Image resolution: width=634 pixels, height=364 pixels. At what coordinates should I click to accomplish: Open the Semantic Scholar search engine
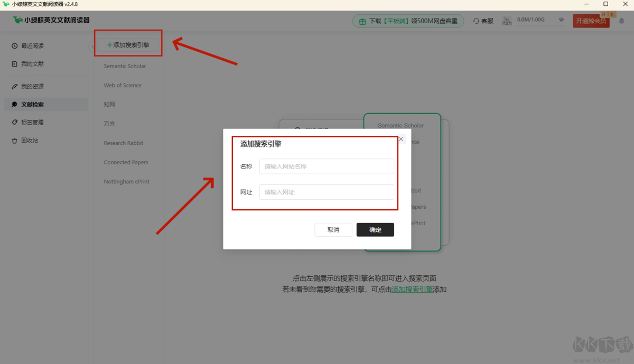point(126,66)
